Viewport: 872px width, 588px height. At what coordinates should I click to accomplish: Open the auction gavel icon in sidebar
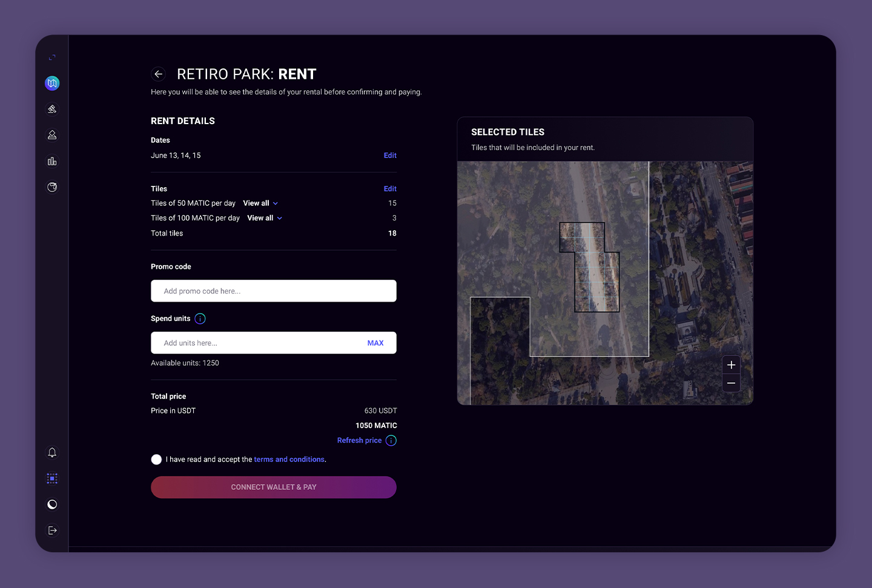(52, 109)
